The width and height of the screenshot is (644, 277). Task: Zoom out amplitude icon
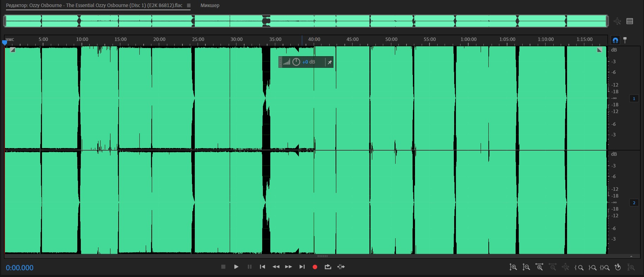click(x=526, y=267)
